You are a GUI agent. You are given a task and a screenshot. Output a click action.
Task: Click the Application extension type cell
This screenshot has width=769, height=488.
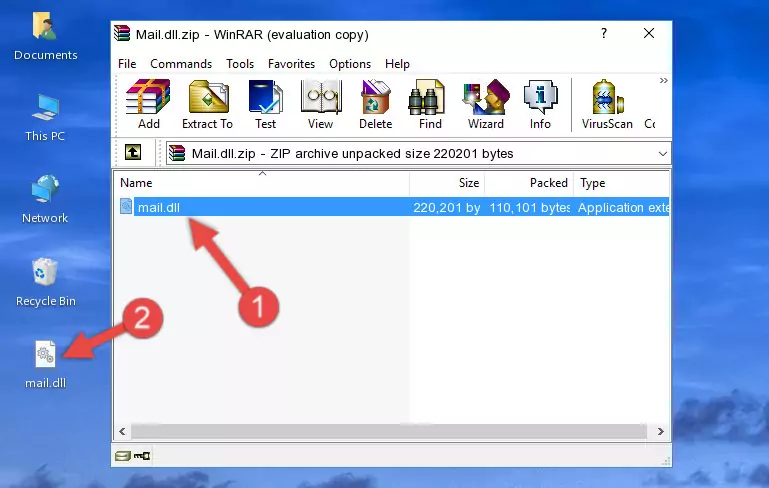click(x=623, y=207)
